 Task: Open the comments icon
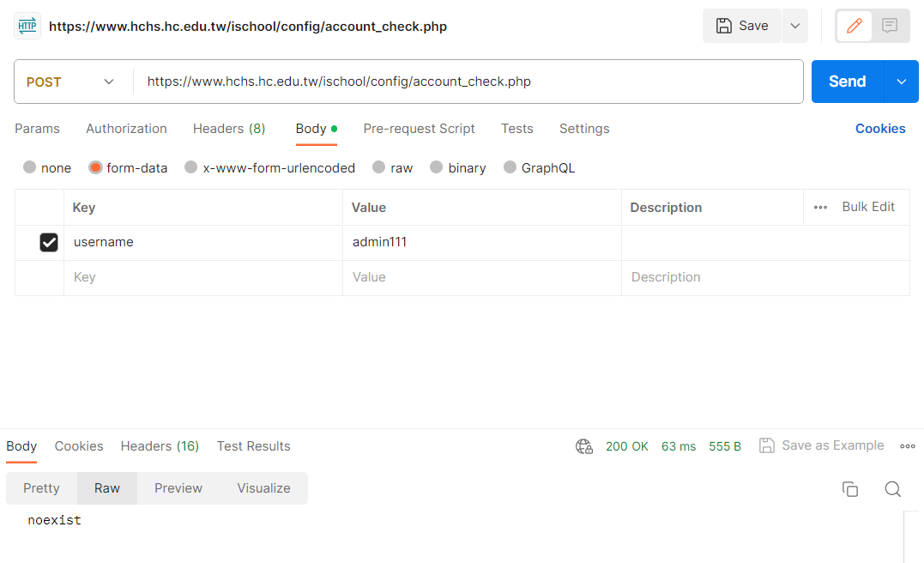[x=889, y=26]
